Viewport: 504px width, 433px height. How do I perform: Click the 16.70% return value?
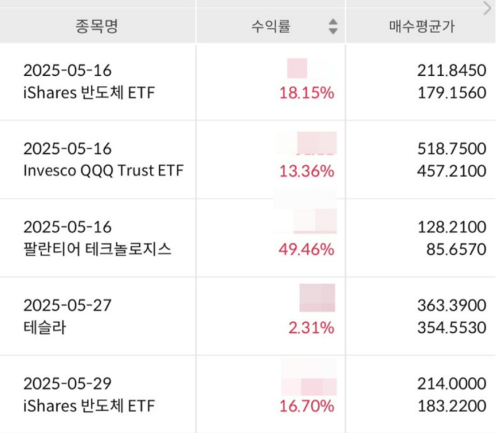pyautogui.click(x=307, y=406)
